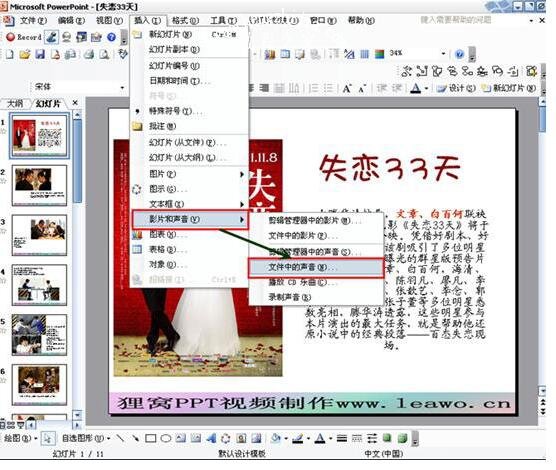Open the zoom percentage dropdown 34%

443,54
